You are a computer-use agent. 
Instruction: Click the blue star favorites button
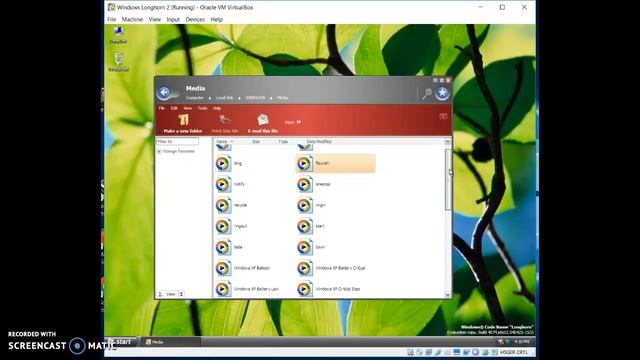[x=442, y=93]
